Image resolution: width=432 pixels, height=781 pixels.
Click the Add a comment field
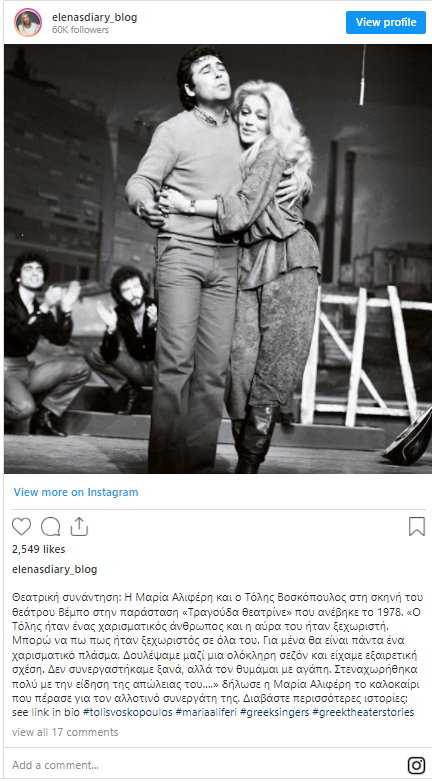(204, 765)
